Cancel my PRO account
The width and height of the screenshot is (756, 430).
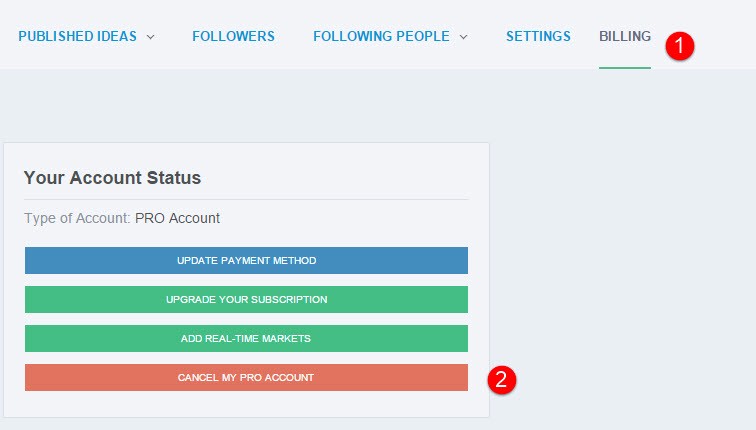click(246, 377)
